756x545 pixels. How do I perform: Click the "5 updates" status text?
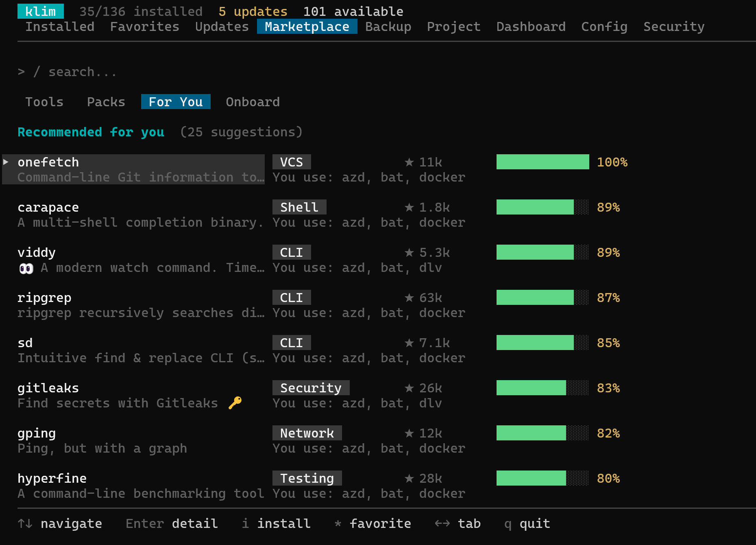click(x=253, y=12)
